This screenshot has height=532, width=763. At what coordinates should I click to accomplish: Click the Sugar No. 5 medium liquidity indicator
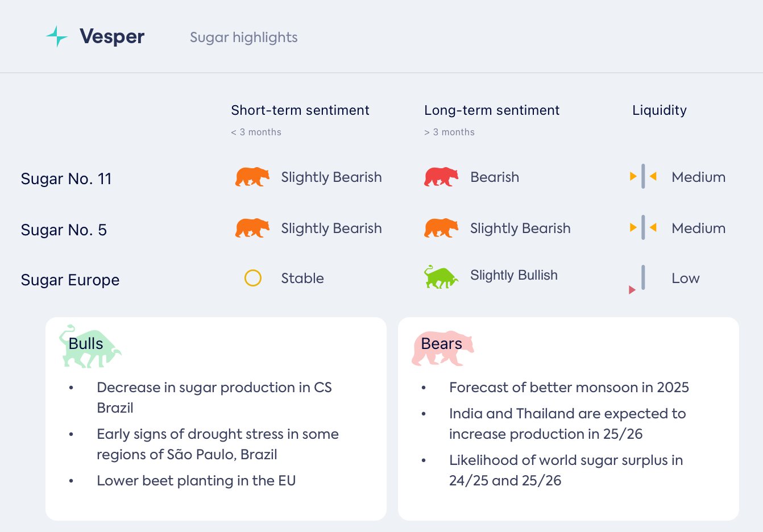point(643,227)
